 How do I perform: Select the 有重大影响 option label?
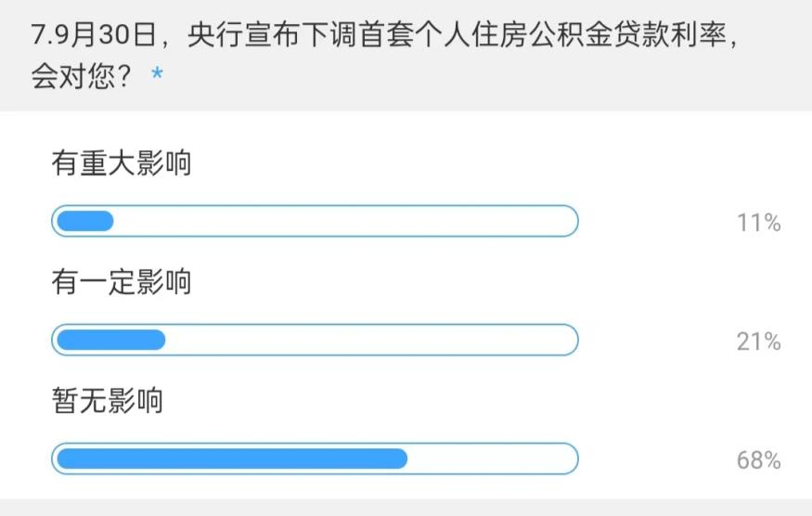[x=122, y=163]
